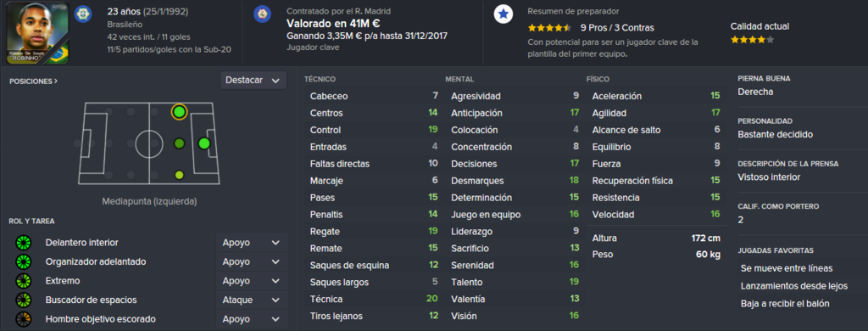The height and width of the screenshot is (331, 868).
Task: Select the striker position dot near goal
Action: 204,143
